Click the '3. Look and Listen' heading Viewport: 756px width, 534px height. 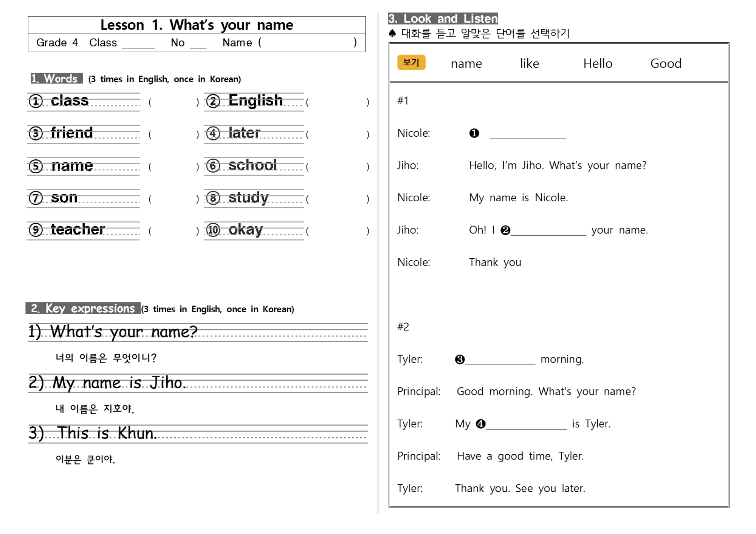click(x=443, y=19)
